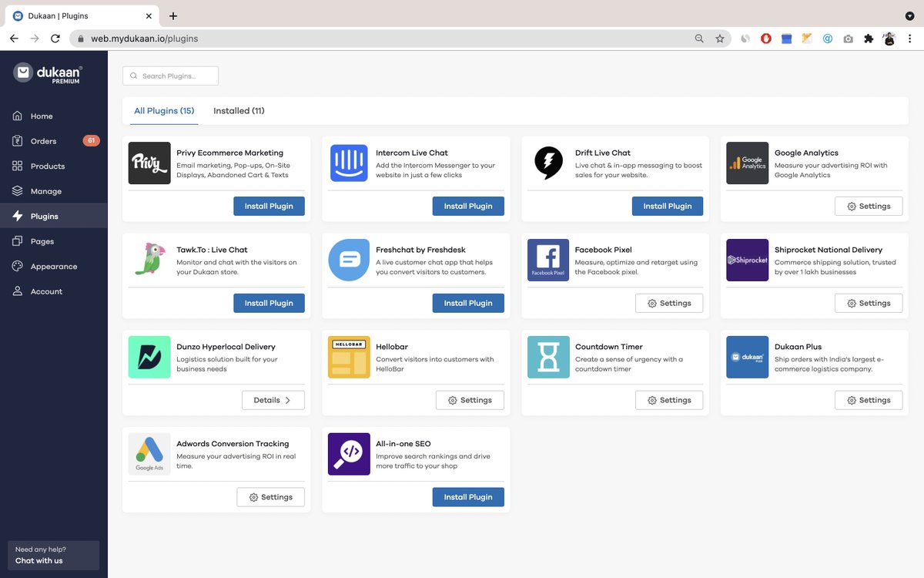Click the Intercom Live Chat logo
This screenshot has height=578, width=924.
(349, 163)
